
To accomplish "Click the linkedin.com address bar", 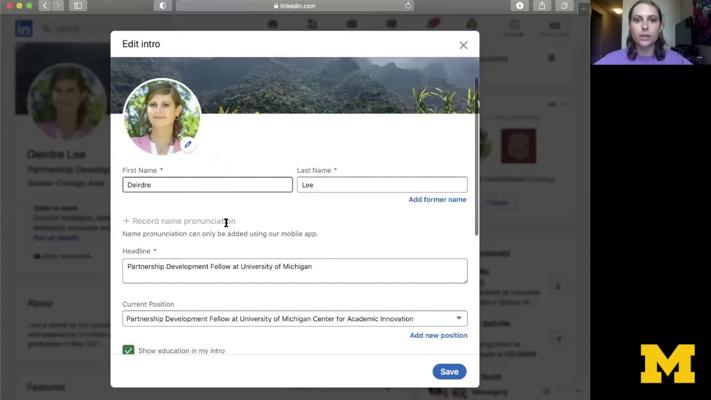I will [294, 6].
